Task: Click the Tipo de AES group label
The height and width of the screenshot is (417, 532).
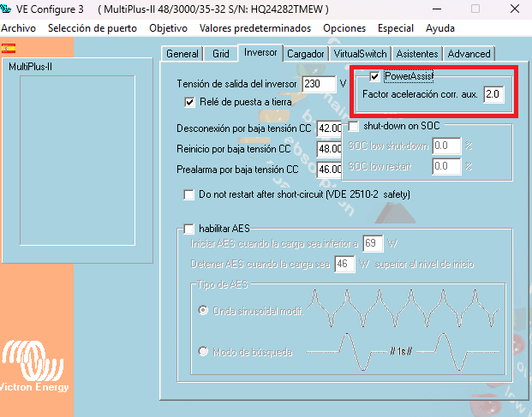Action: (223, 284)
